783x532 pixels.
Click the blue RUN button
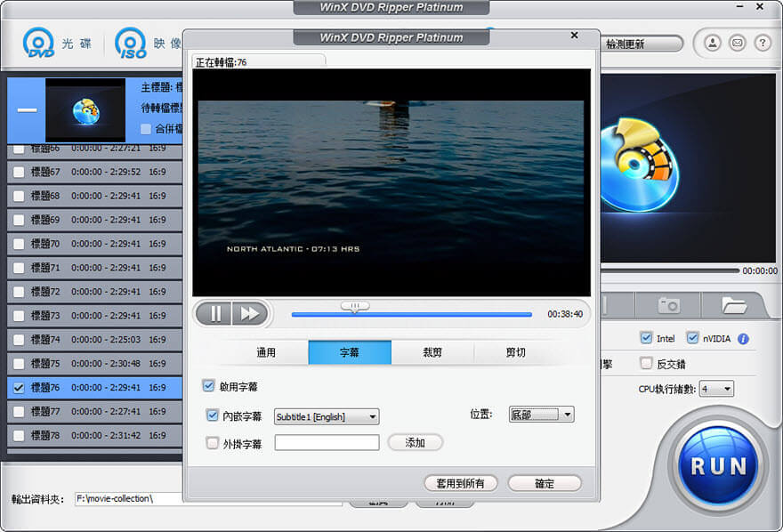click(x=718, y=465)
